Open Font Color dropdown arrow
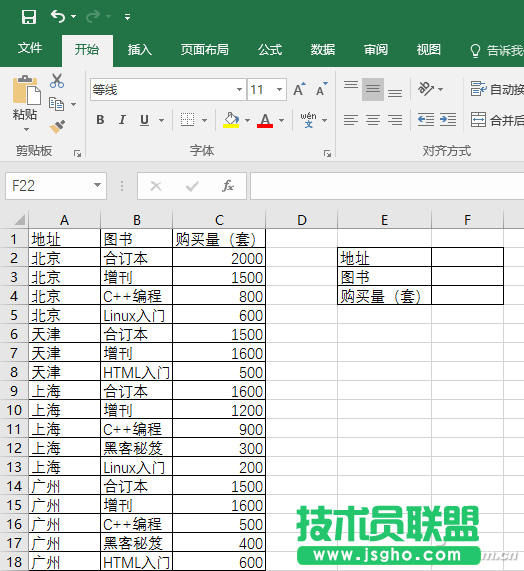Screen dimensions: 524x571 pos(281,120)
